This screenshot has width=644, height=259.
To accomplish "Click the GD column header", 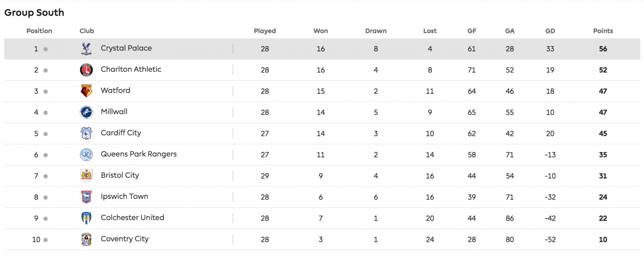I will click(550, 31).
